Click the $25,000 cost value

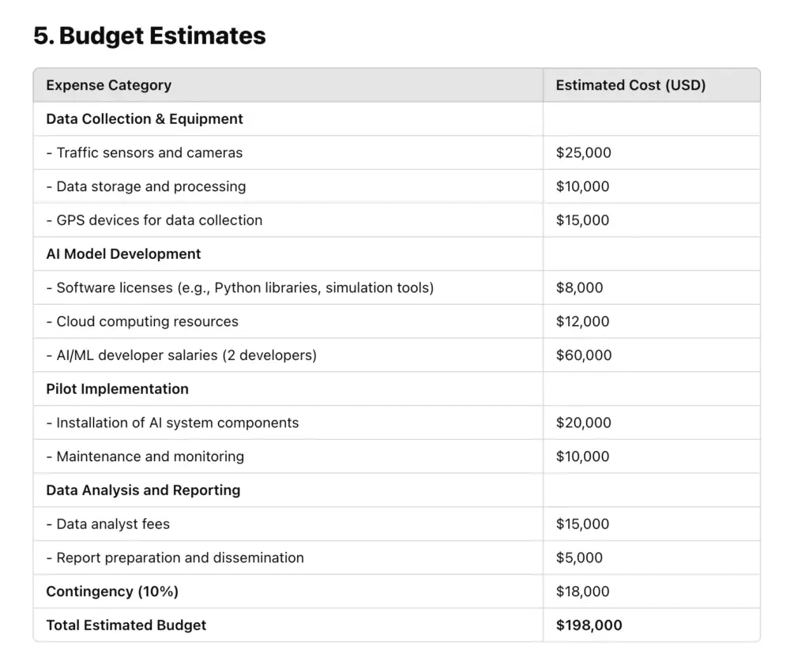click(584, 152)
